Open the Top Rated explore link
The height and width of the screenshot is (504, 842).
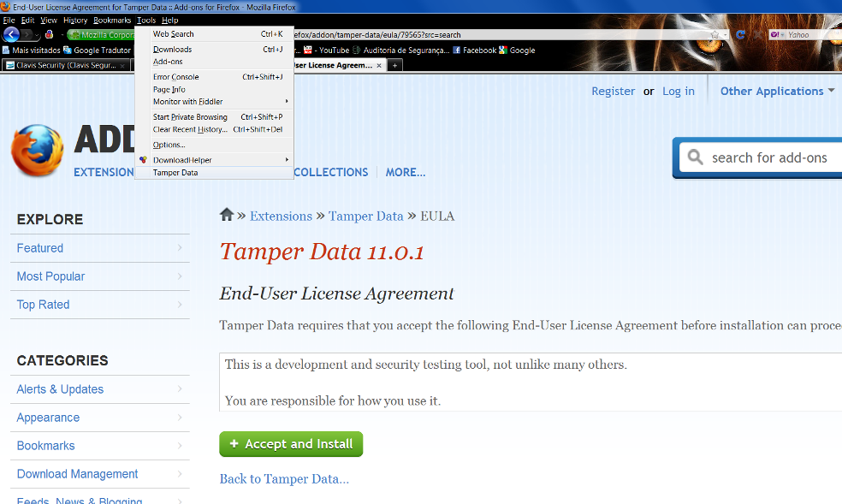[100, 305]
